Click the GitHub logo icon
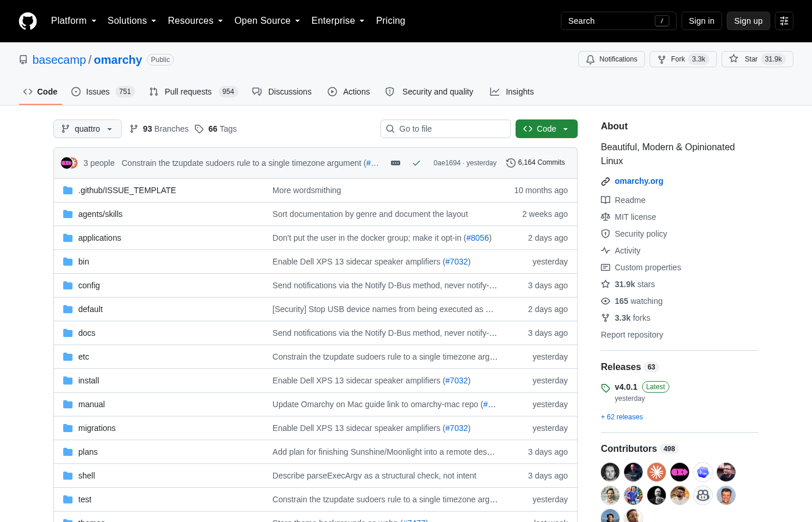Screen dimensions: 812x522 tap(28, 21)
